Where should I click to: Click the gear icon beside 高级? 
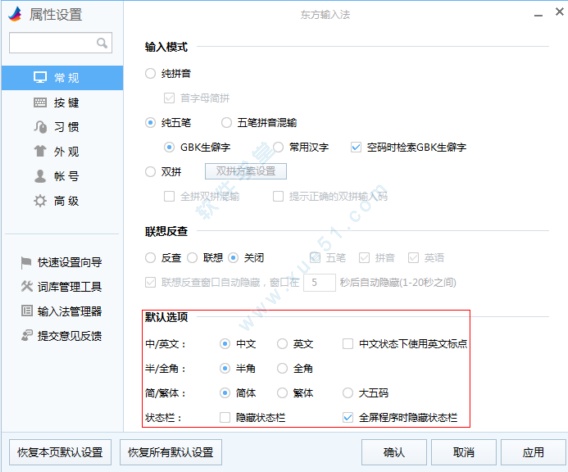click(x=40, y=200)
